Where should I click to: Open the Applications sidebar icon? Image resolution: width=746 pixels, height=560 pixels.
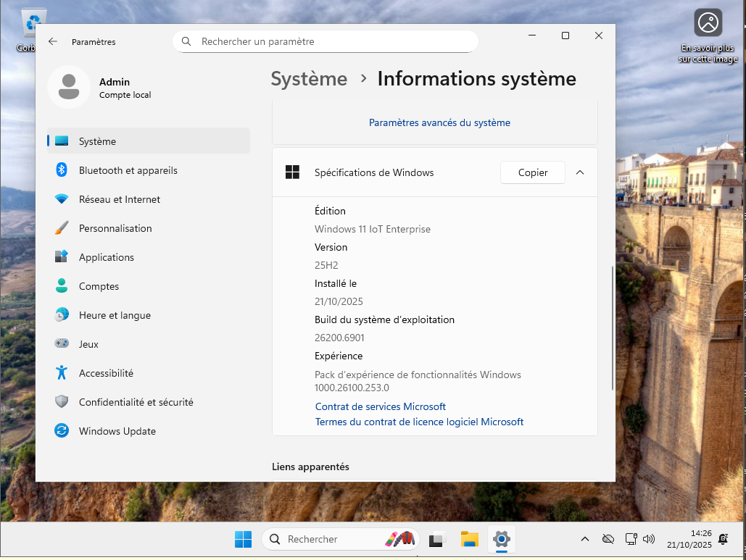[62, 257]
